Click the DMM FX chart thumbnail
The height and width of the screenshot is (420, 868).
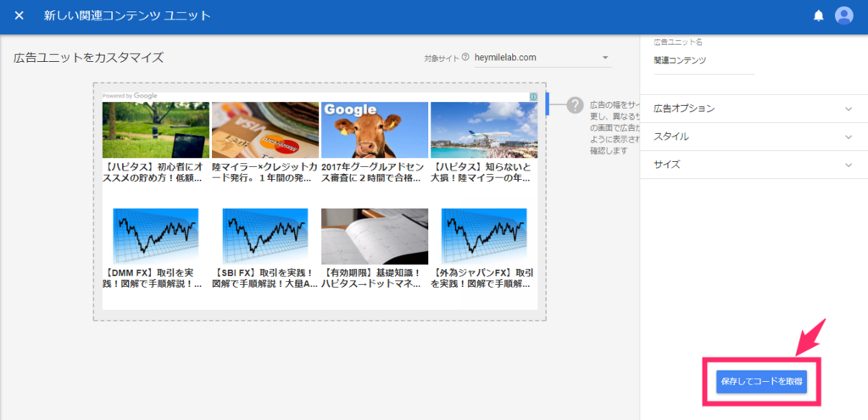(x=156, y=236)
